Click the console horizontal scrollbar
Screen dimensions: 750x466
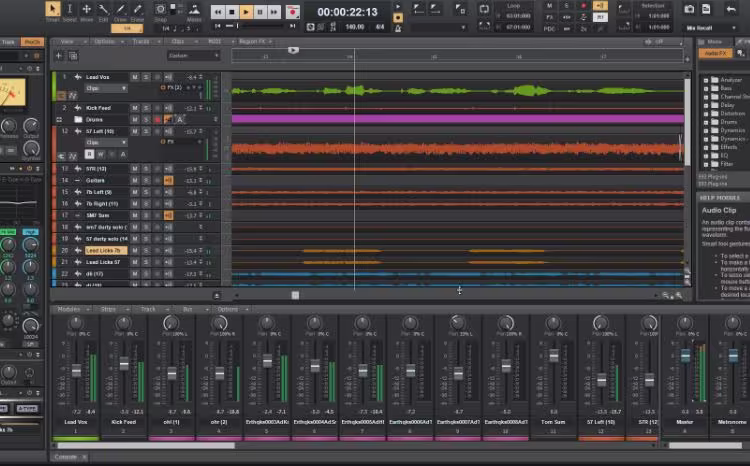(146, 445)
